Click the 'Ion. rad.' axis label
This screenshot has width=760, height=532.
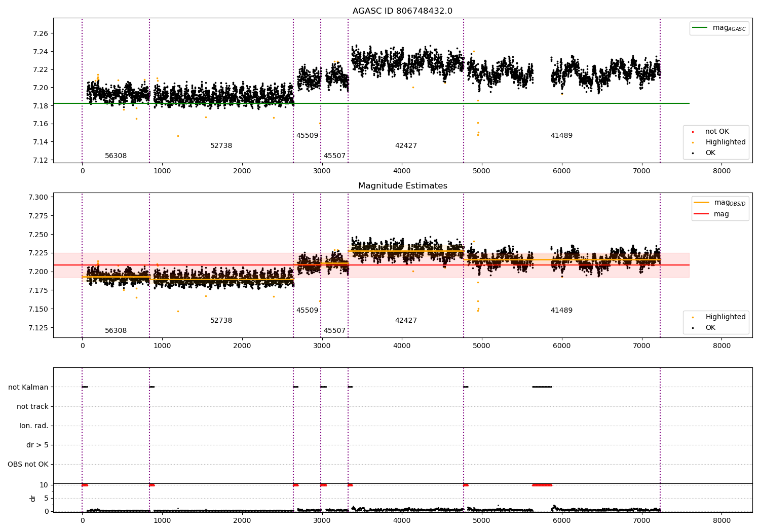(34, 426)
